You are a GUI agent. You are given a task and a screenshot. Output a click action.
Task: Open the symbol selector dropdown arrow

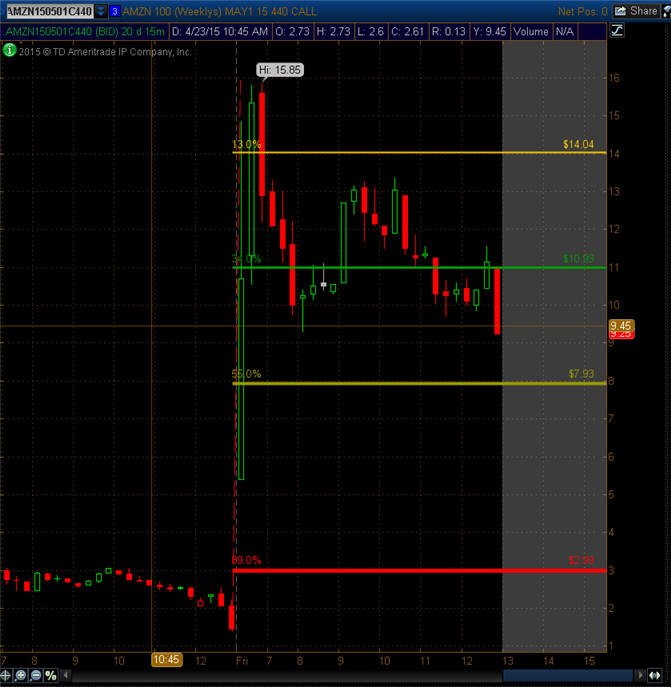101,11
